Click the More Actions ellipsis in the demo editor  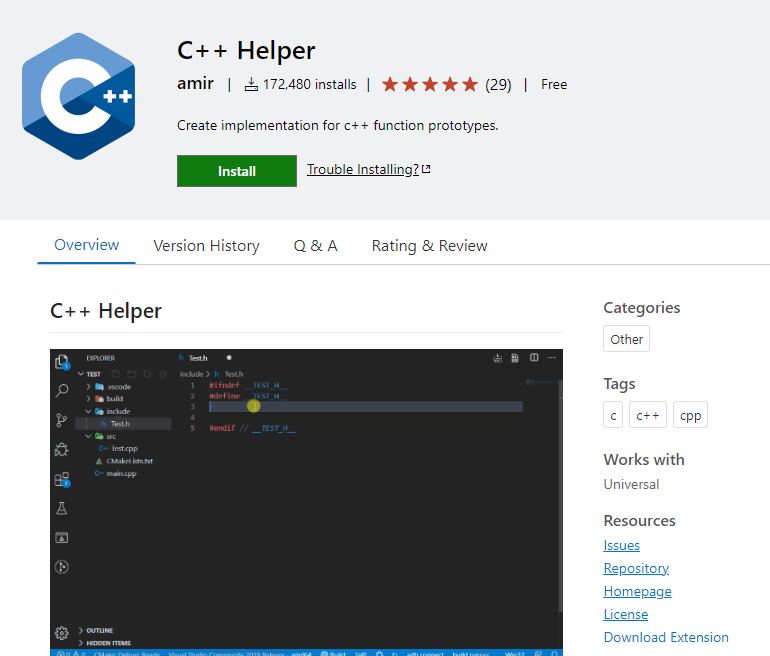click(x=552, y=358)
